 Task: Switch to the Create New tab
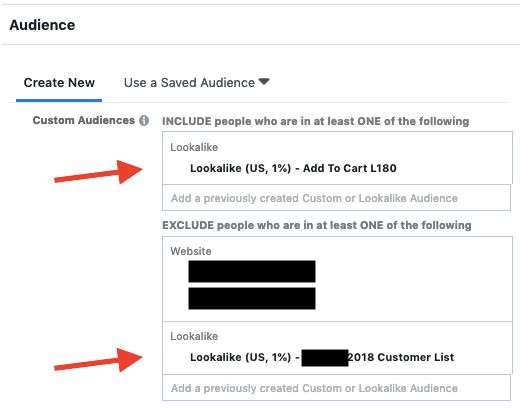(x=59, y=83)
